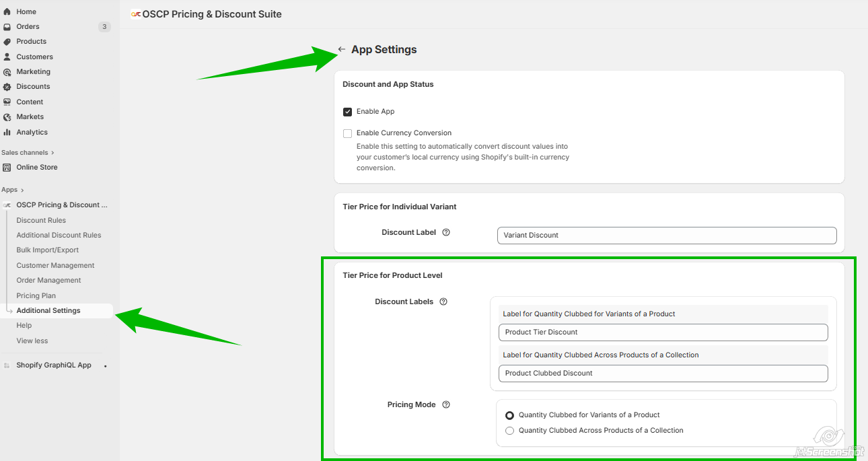This screenshot has height=461, width=868.
Task: Click the Online Store icon
Action: tap(7, 168)
